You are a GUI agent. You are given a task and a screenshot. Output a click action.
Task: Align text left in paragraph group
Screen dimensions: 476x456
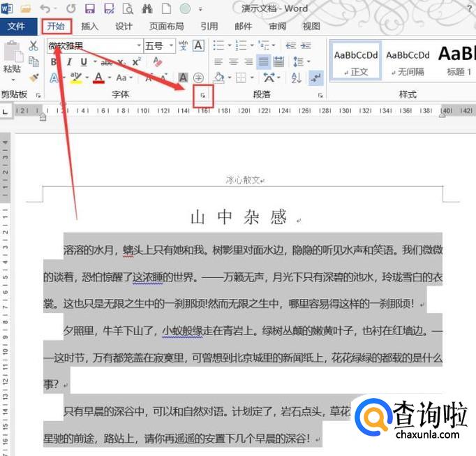point(218,62)
